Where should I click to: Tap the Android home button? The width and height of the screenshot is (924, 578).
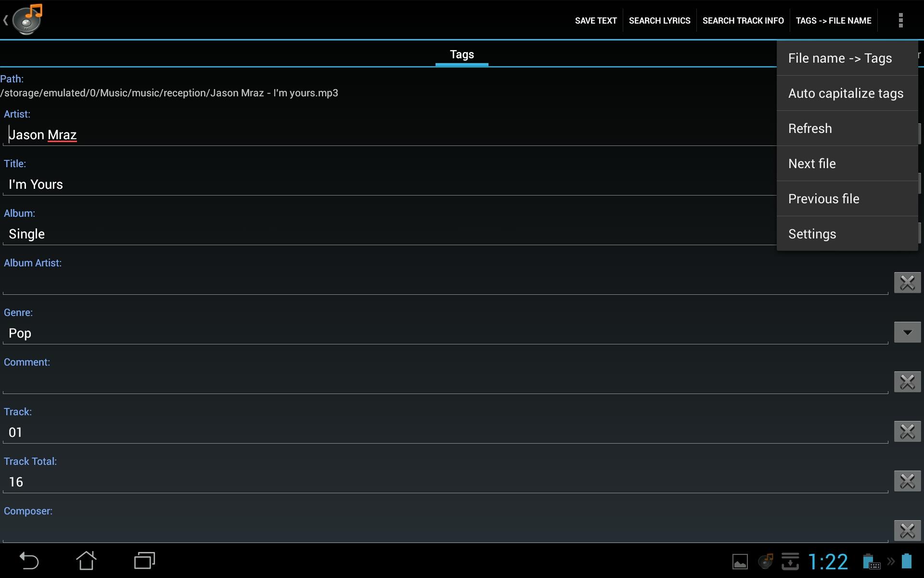pos(86,561)
